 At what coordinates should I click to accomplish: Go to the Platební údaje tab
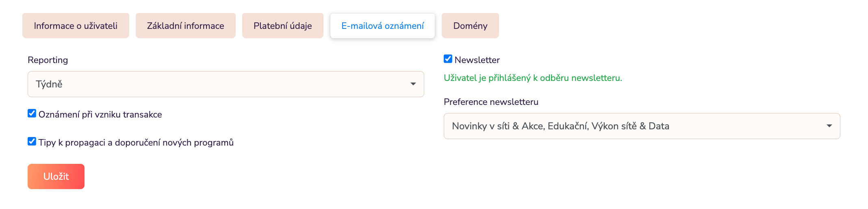click(282, 26)
